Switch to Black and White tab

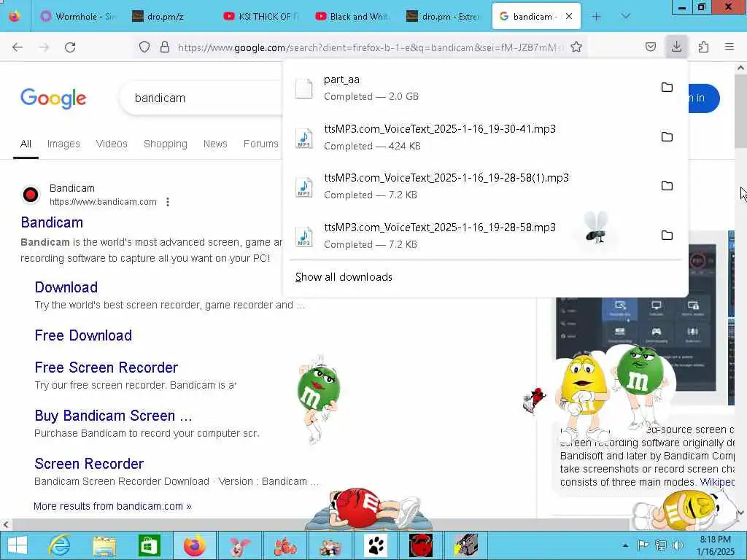352,17
